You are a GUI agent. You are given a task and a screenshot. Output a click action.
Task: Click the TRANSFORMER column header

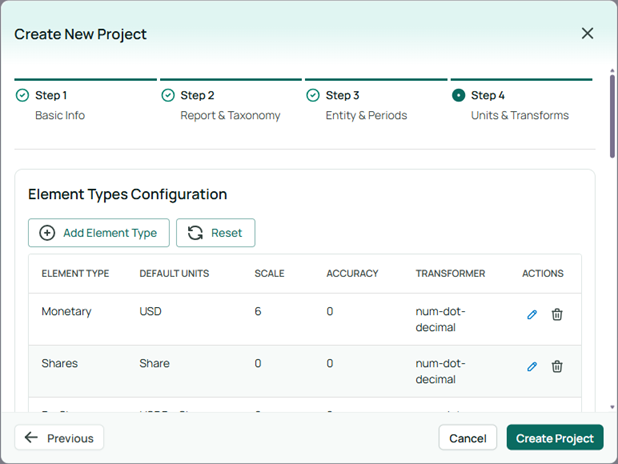pos(450,274)
